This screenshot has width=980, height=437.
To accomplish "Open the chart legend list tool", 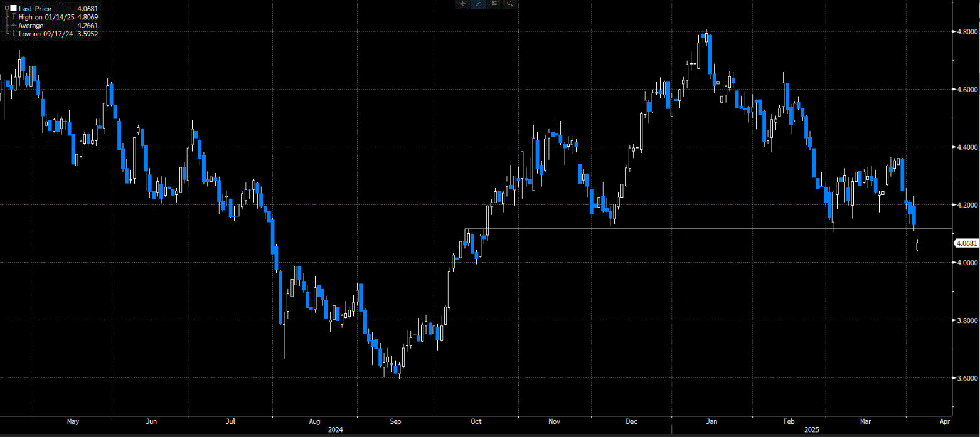I will (x=494, y=4).
